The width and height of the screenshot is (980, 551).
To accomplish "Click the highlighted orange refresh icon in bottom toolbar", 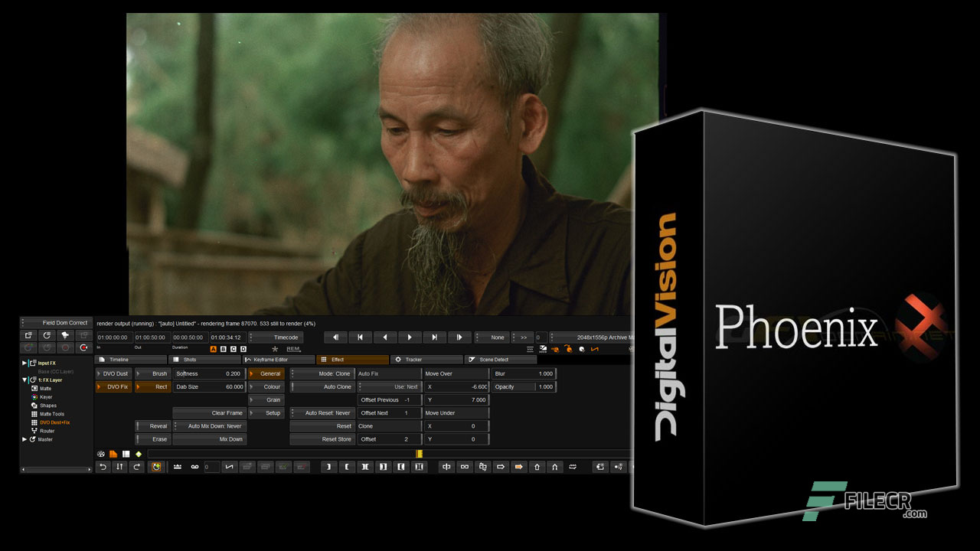I will pyautogui.click(x=155, y=467).
